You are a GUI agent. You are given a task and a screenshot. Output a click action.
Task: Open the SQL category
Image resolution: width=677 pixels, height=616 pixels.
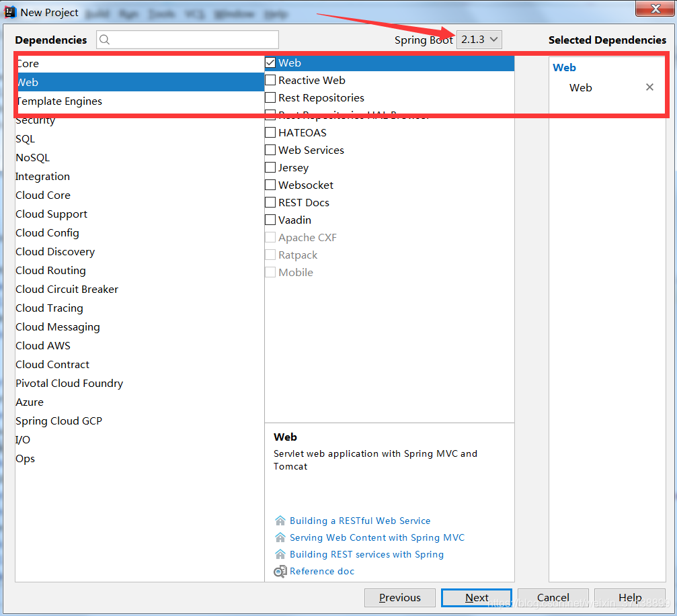point(139,139)
